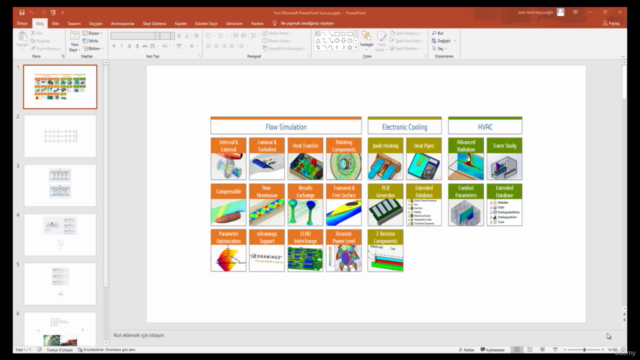Switch to the Animasyonlar ribbon tab
This screenshot has width=640, height=360.
click(122, 24)
